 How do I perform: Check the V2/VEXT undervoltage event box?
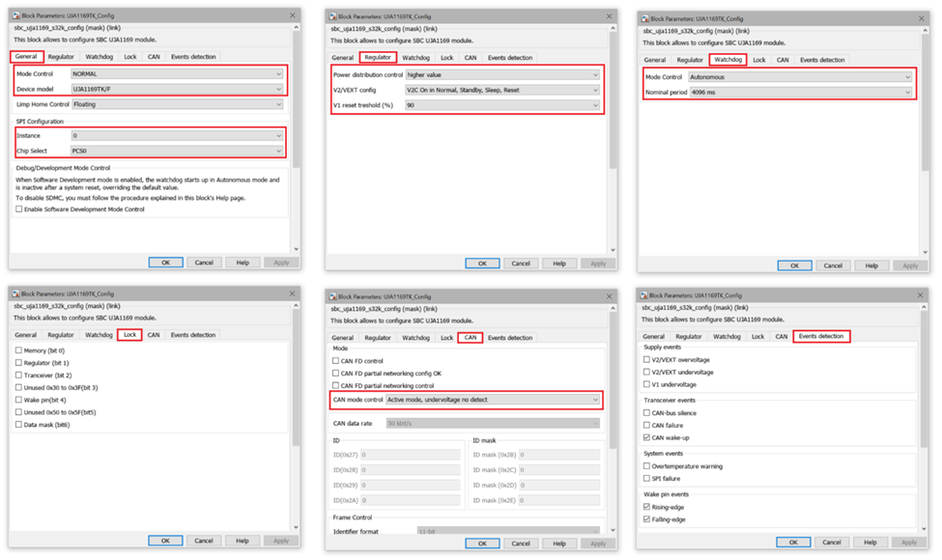(x=647, y=372)
